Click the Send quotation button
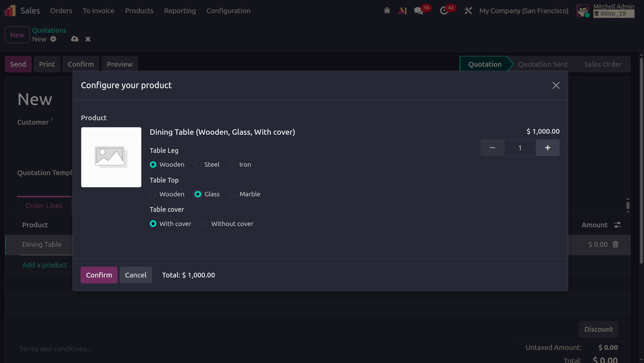This screenshot has height=363, width=644. tap(18, 64)
